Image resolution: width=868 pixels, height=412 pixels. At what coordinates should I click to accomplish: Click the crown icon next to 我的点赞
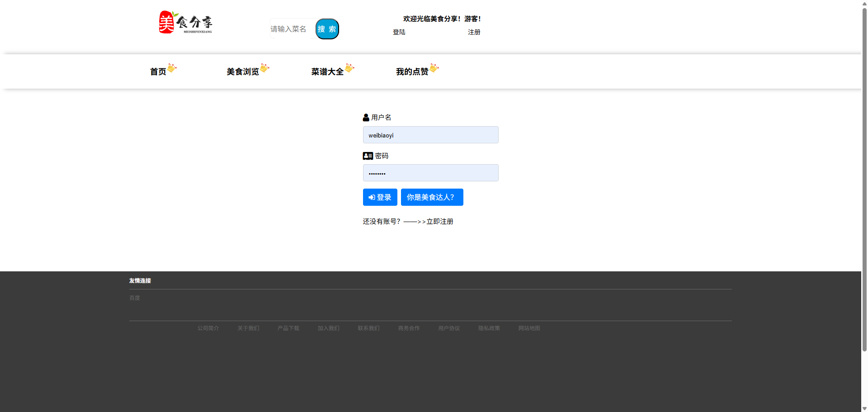pyautogui.click(x=434, y=68)
